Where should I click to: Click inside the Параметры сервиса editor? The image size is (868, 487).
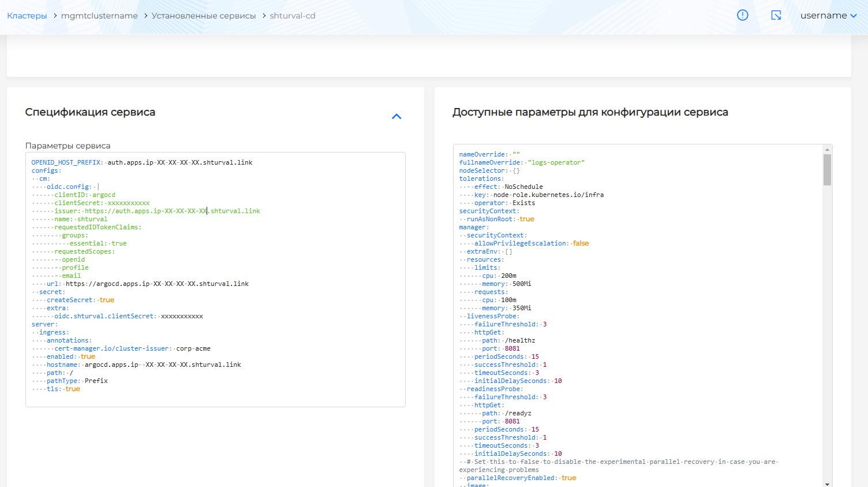[215, 280]
